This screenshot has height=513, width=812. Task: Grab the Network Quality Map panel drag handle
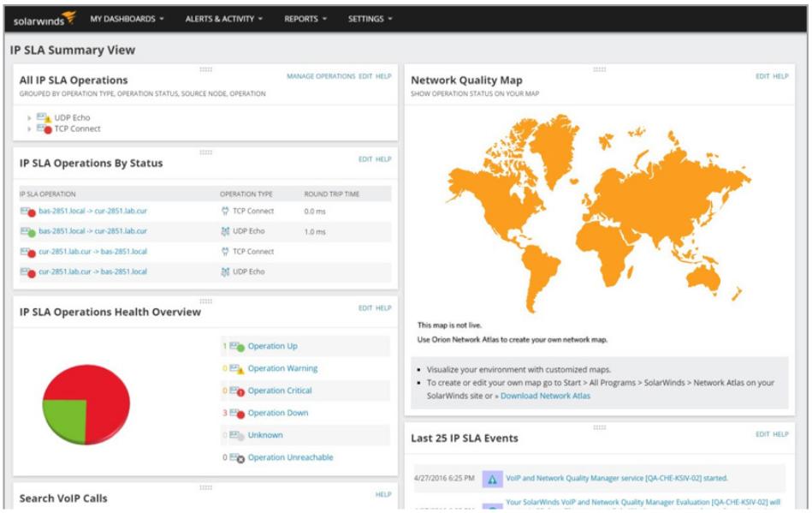pos(599,69)
